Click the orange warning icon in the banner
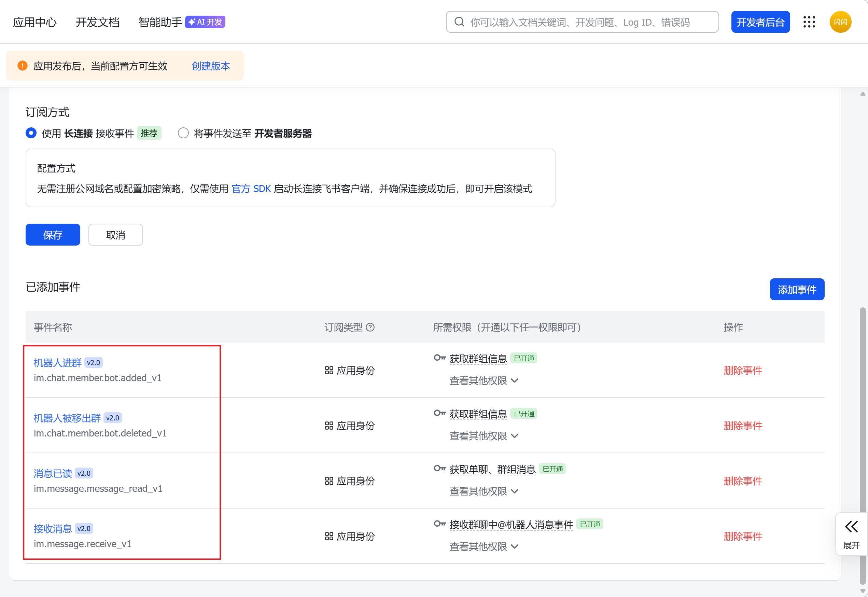Screen dimensions: 868x597 23,66
